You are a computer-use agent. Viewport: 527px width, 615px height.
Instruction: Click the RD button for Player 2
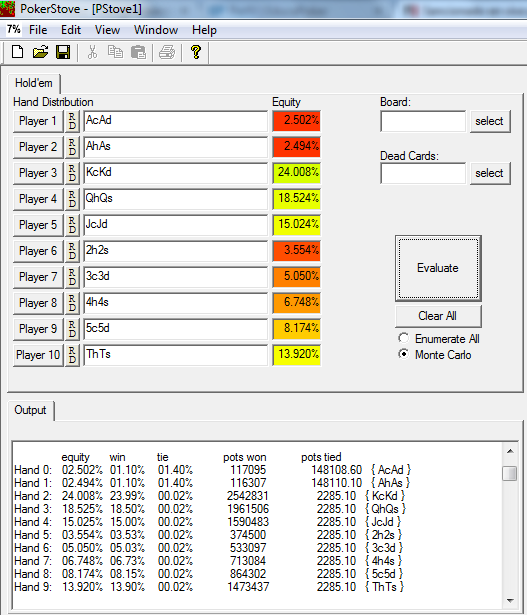[72, 147]
